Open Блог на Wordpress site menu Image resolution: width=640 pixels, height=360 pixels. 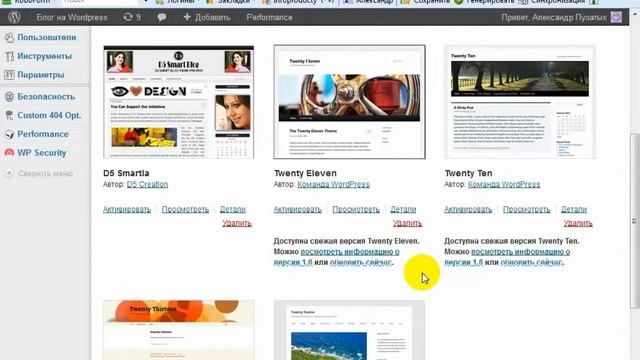[72, 18]
